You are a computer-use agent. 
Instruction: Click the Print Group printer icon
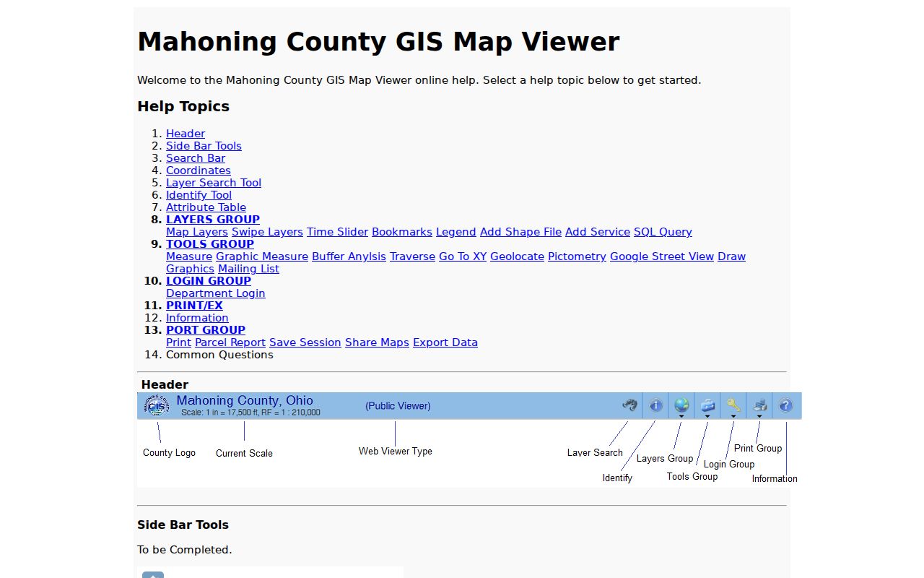point(759,405)
